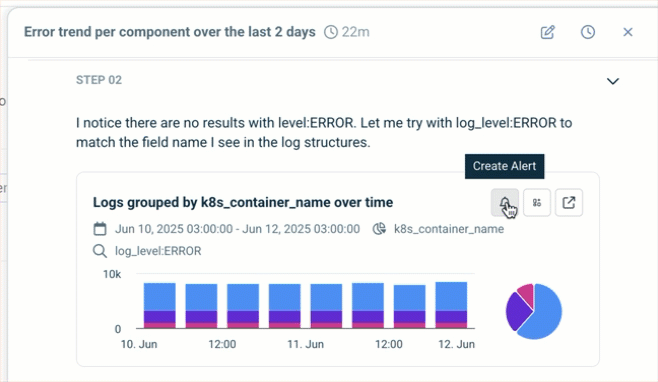This screenshot has height=382, width=658.
Task: Click the 22m duration text
Action: [x=355, y=32]
